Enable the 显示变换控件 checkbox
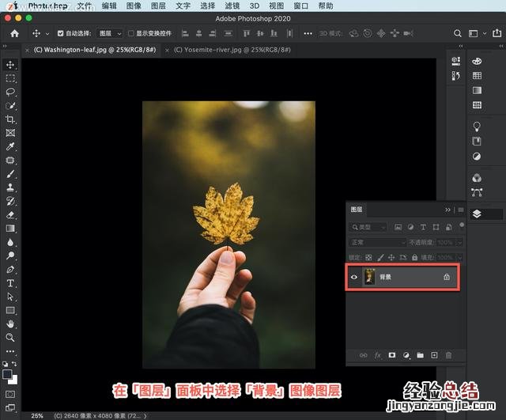 (132, 34)
